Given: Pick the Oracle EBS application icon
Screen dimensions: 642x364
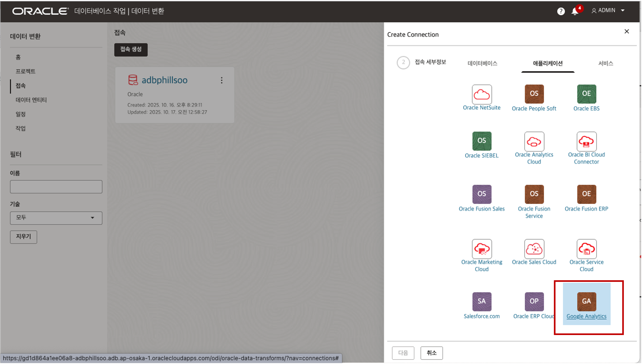Looking at the screenshot, I should [586, 94].
